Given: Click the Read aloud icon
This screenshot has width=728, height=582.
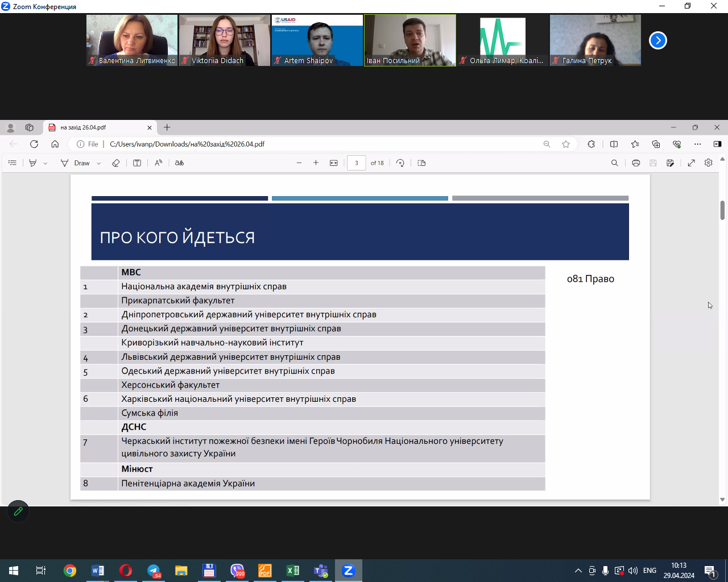Looking at the screenshot, I should [159, 163].
